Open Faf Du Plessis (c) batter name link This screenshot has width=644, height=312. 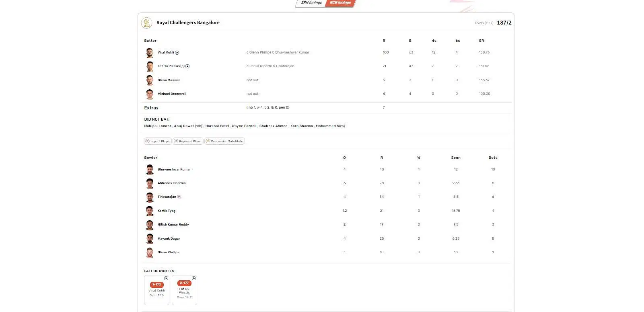[171, 66]
